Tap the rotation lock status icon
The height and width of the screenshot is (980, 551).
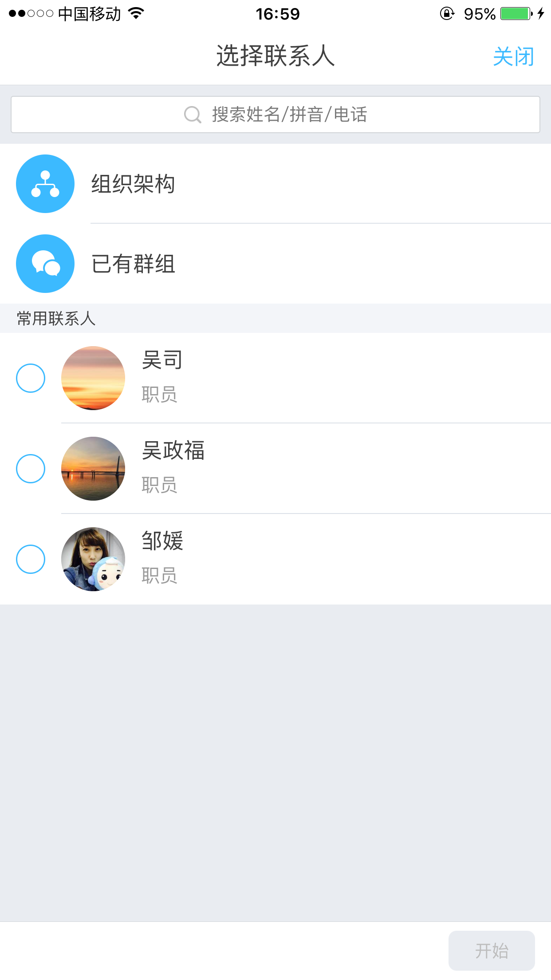(447, 14)
